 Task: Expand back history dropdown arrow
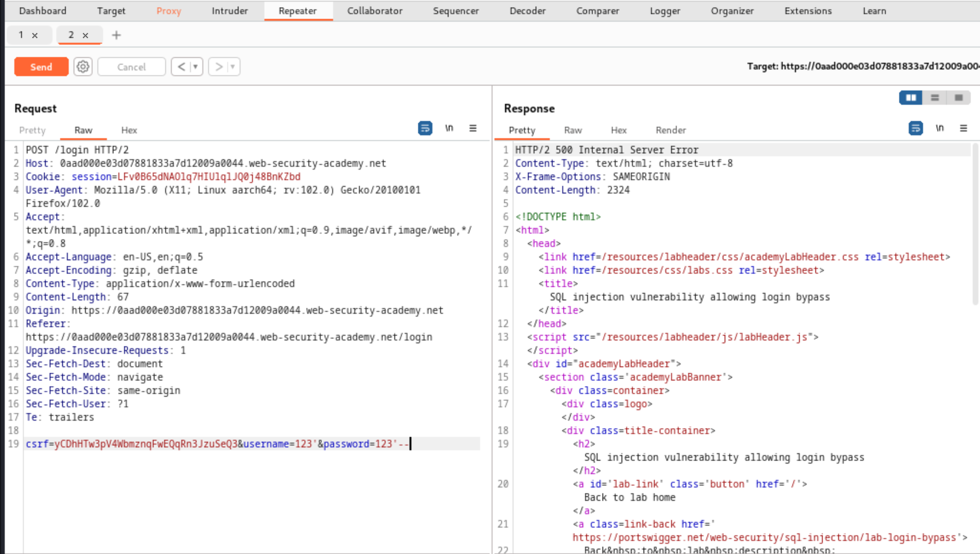click(196, 67)
